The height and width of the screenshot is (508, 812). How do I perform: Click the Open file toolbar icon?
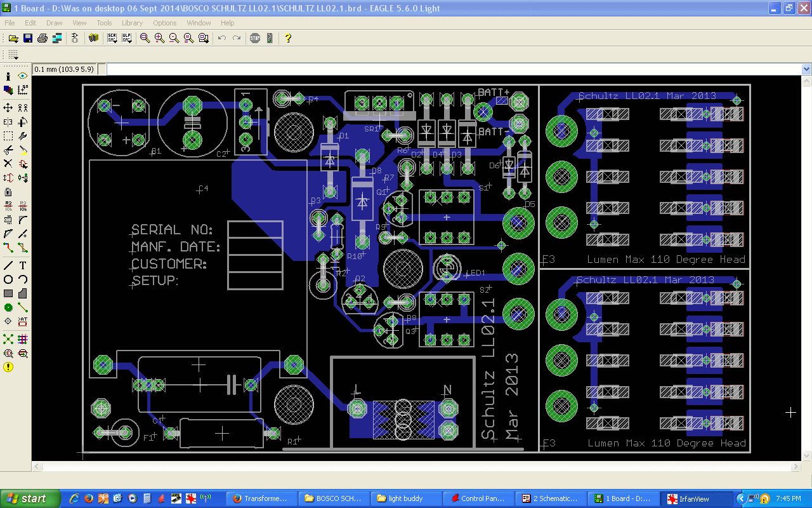pyautogui.click(x=13, y=38)
